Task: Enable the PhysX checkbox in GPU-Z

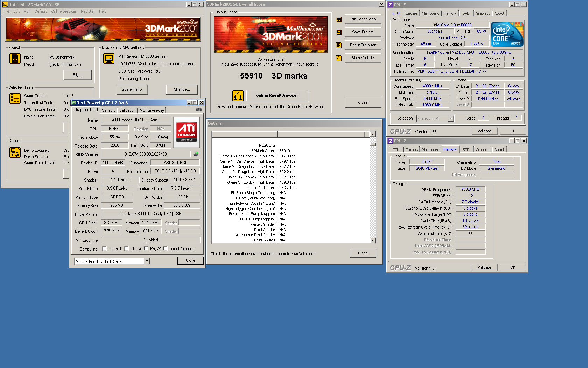Action: tap(146, 249)
